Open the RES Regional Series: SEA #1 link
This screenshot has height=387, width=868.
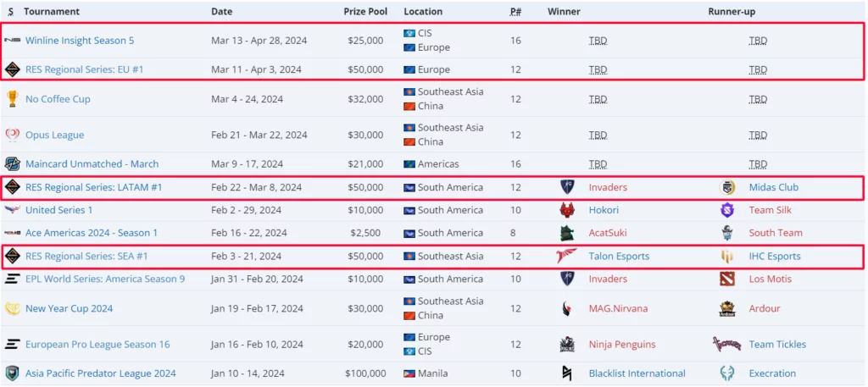point(86,256)
